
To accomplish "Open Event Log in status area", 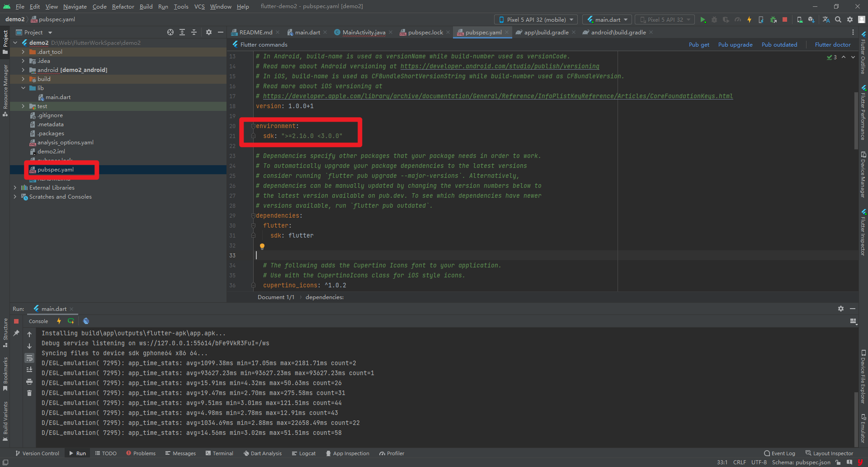I will click(x=779, y=453).
